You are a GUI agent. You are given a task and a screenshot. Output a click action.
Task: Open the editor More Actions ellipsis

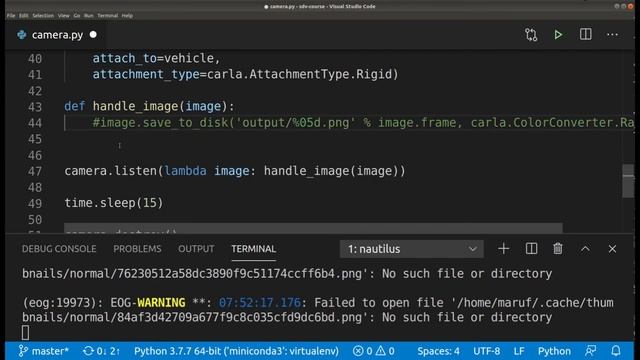[612, 35]
